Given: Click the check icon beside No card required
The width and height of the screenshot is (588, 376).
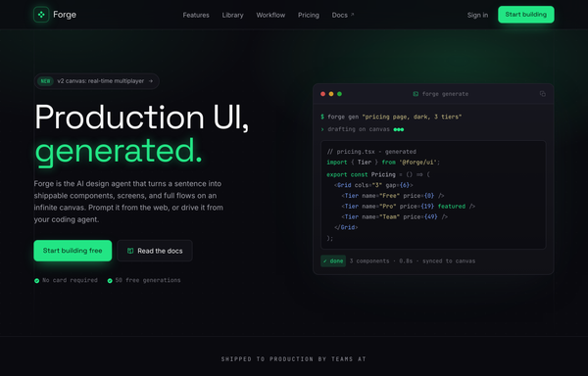Looking at the screenshot, I should pyautogui.click(x=37, y=280).
